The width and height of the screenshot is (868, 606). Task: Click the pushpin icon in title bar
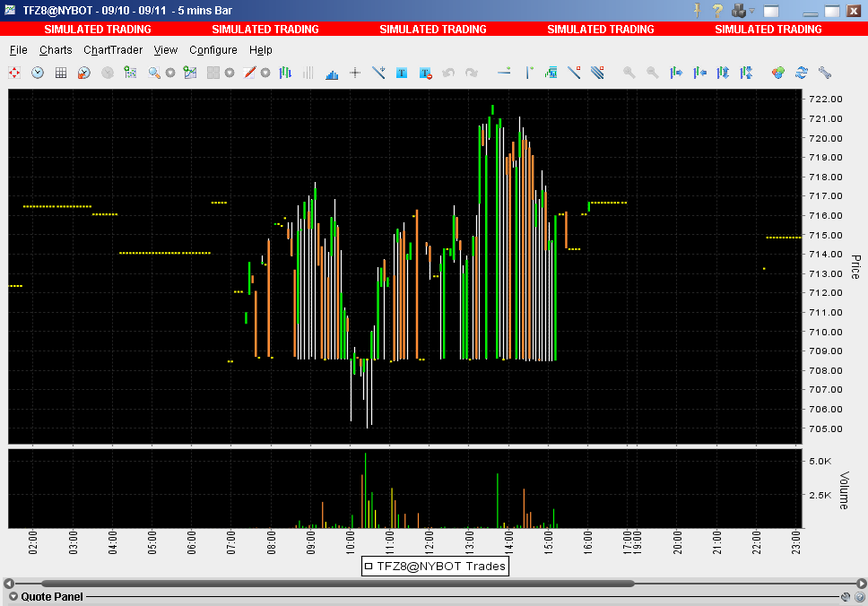[x=697, y=11]
